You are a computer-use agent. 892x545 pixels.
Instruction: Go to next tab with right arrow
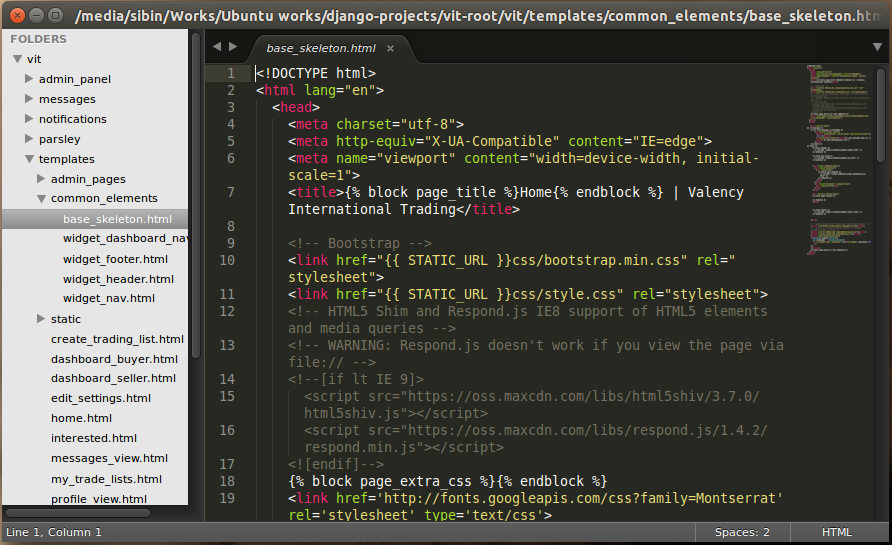pos(233,47)
